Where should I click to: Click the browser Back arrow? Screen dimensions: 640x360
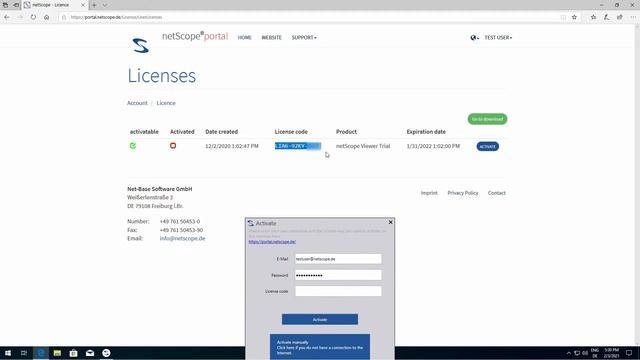point(7,17)
